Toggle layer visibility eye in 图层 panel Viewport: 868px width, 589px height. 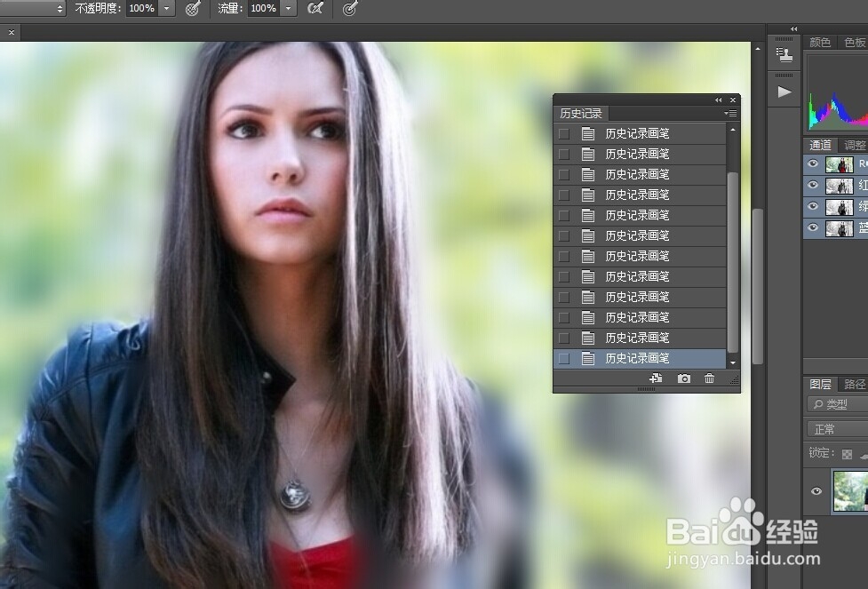(816, 491)
